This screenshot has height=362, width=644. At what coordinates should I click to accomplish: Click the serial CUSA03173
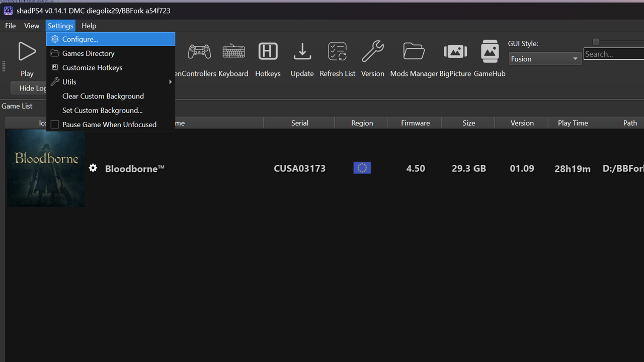[x=299, y=168]
